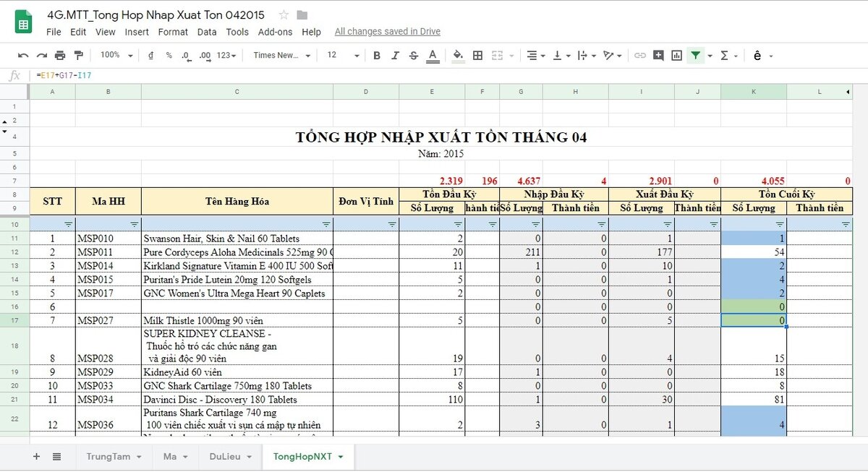868x472 pixels.
Task: Add a new sheet with plus icon
Action: tap(36, 456)
